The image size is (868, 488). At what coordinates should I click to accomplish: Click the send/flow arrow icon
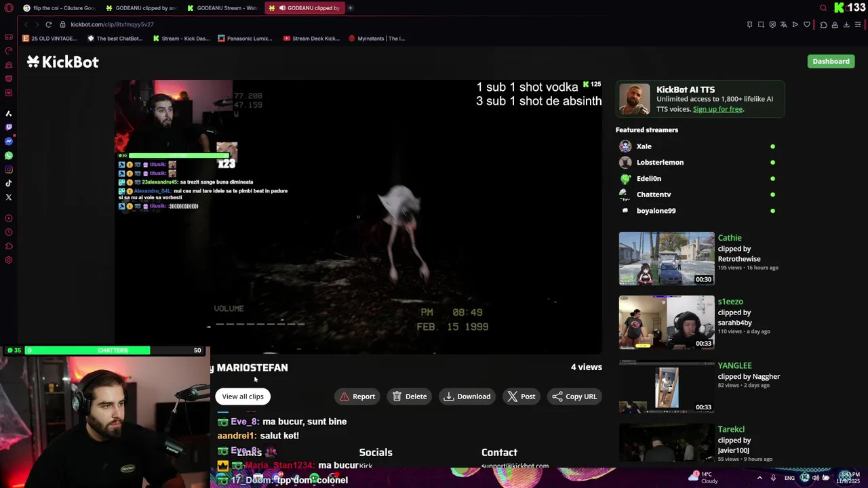[795, 24]
